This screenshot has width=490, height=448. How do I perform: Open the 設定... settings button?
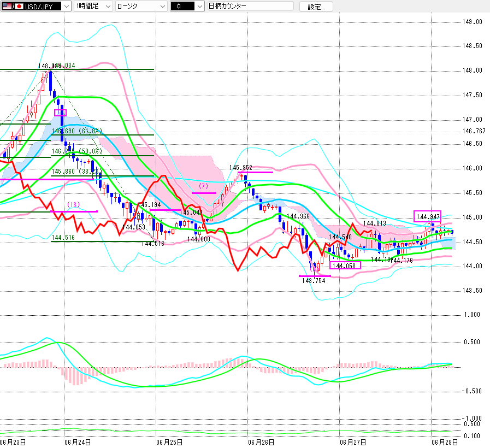click(x=316, y=7)
